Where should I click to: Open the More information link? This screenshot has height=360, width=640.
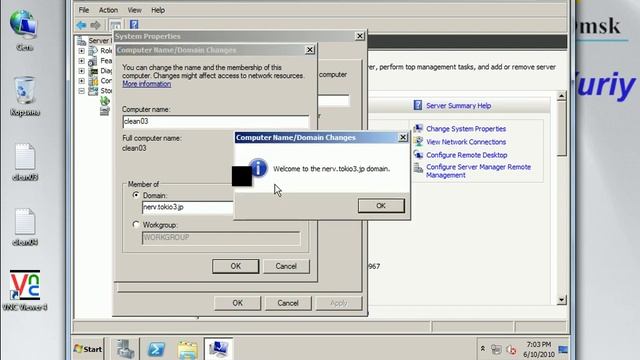147,84
